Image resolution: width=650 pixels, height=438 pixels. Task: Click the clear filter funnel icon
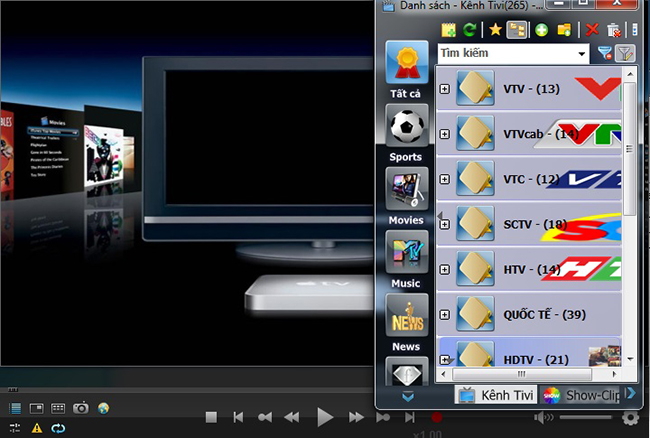pos(605,53)
